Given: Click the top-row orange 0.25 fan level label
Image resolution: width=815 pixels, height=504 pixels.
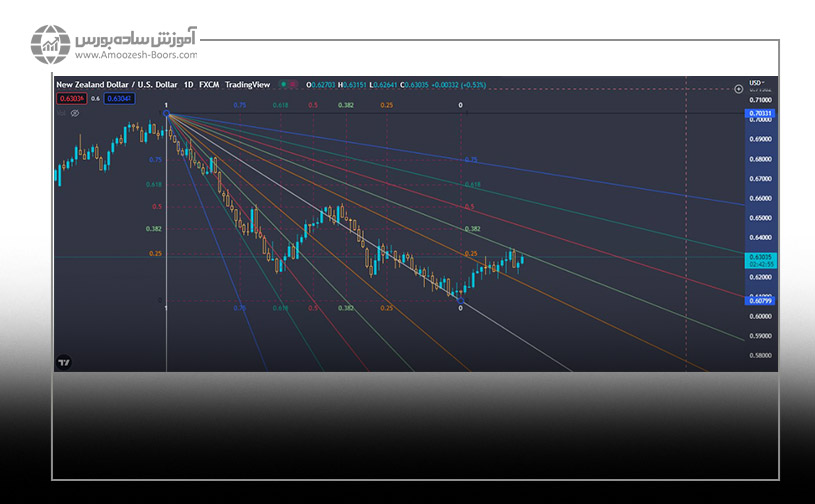Looking at the screenshot, I should pos(387,105).
